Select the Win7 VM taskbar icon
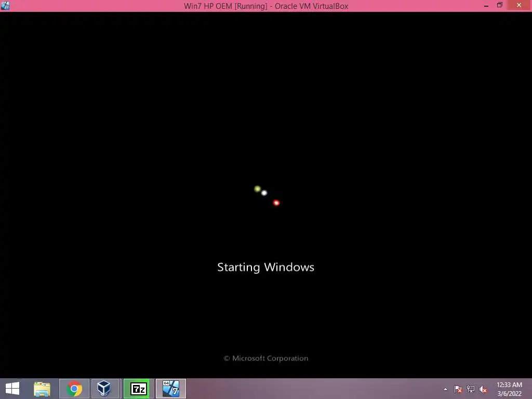Image resolution: width=532 pixels, height=399 pixels. [171, 389]
